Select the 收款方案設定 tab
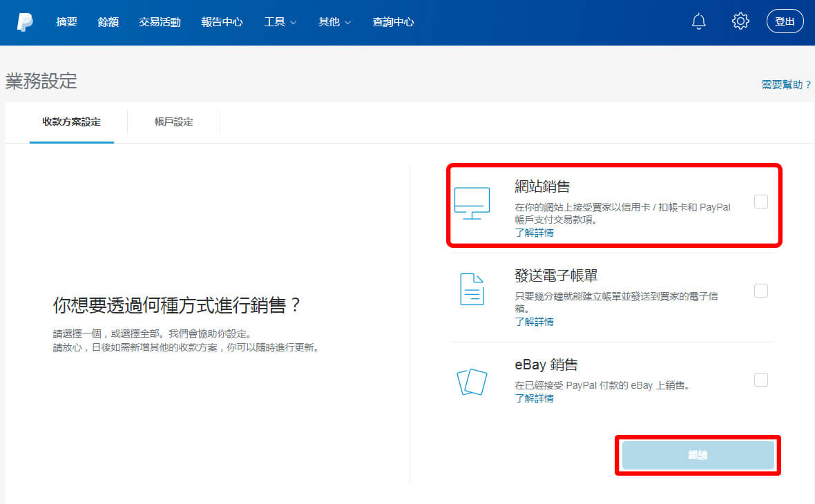Image resolution: width=815 pixels, height=504 pixels. (72, 122)
